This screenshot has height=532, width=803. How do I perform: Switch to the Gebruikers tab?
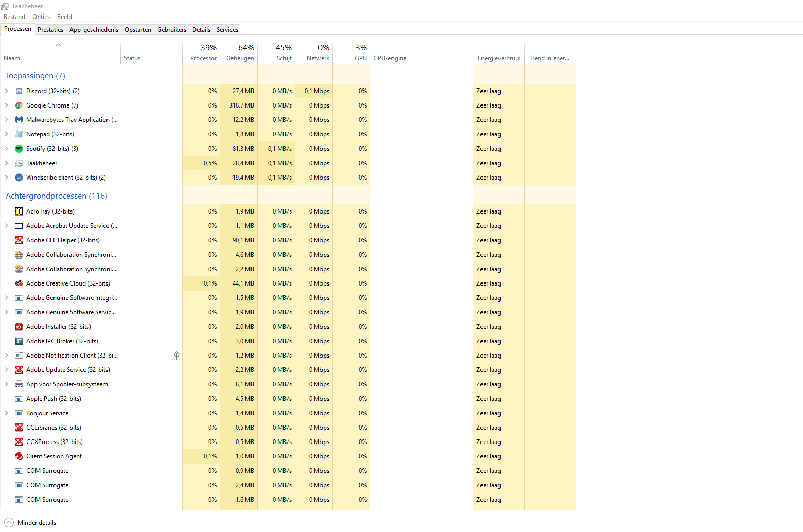click(172, 30)
